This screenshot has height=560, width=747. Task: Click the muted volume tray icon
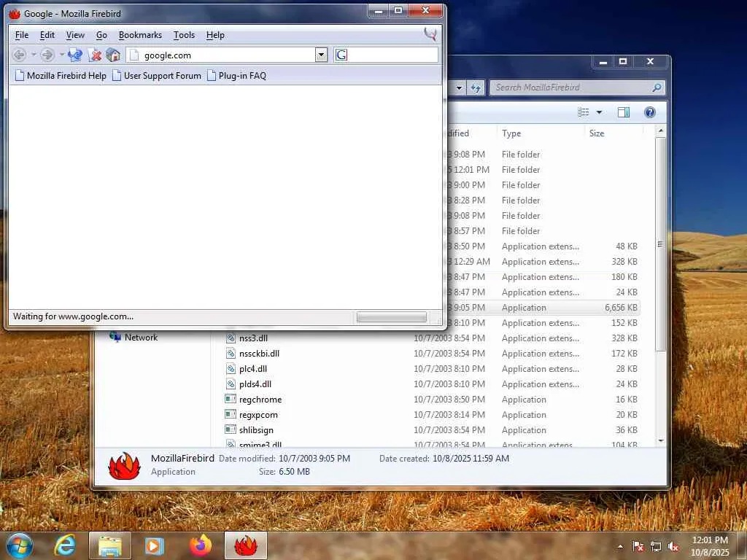point(673,547)
